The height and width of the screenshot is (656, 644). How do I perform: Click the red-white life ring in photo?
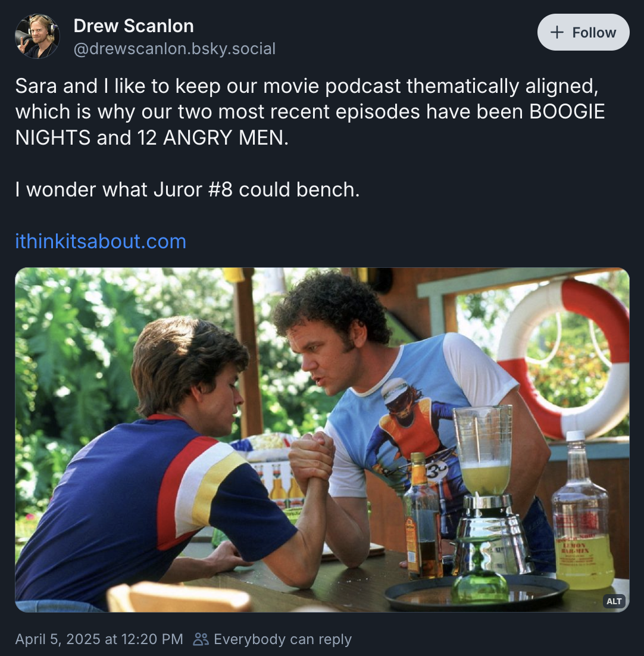click(565, 359)
